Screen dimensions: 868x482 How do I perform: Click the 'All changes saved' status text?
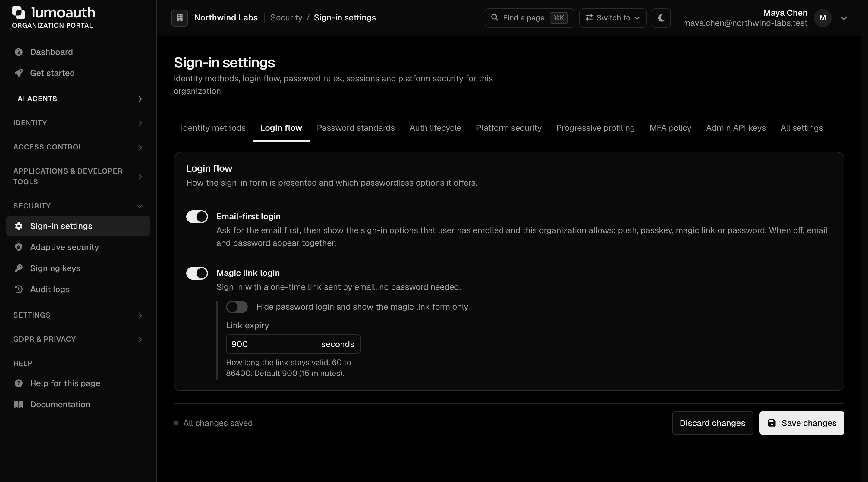click(x=218, y=423)
